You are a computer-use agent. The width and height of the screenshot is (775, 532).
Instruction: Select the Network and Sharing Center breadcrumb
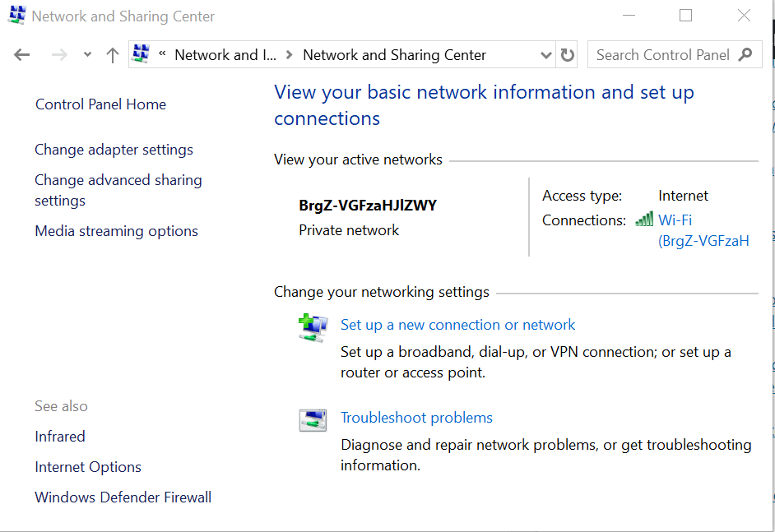394,55
